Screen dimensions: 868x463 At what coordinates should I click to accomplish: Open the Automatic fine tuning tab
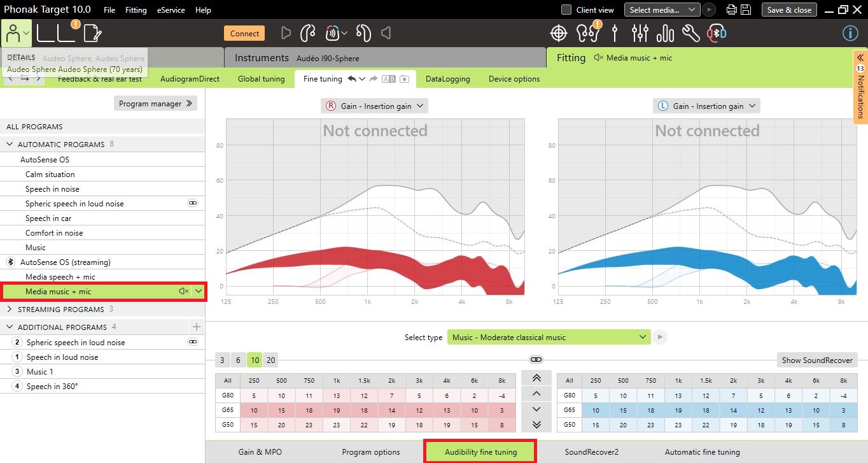coord(702,452)
